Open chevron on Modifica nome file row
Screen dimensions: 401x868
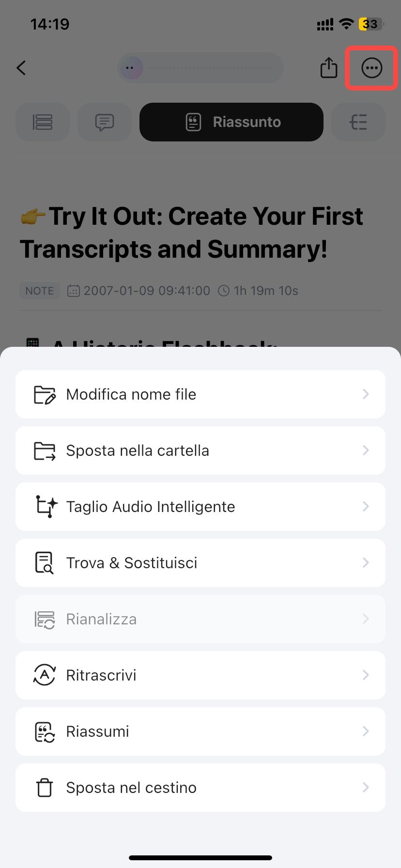(x=366, y=394)
